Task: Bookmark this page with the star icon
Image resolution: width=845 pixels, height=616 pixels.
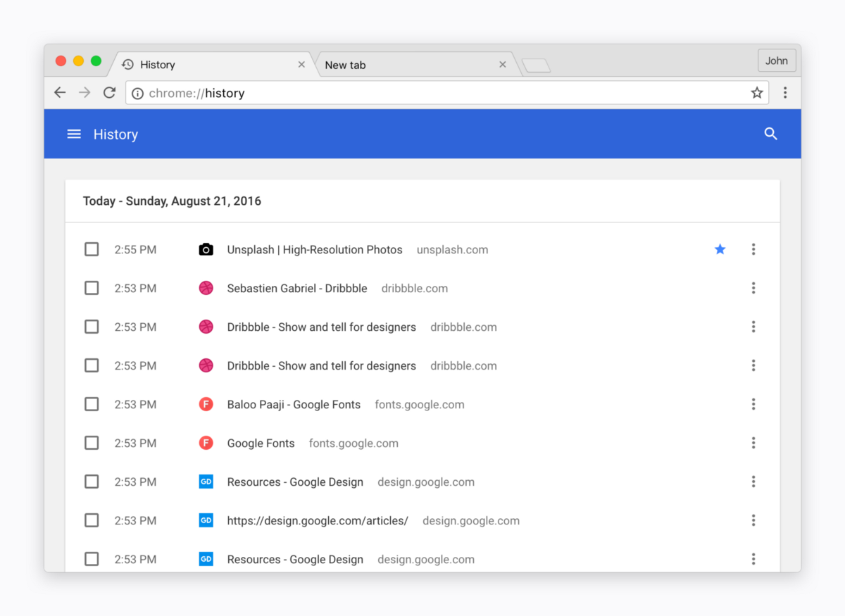Action: [757, 93]
